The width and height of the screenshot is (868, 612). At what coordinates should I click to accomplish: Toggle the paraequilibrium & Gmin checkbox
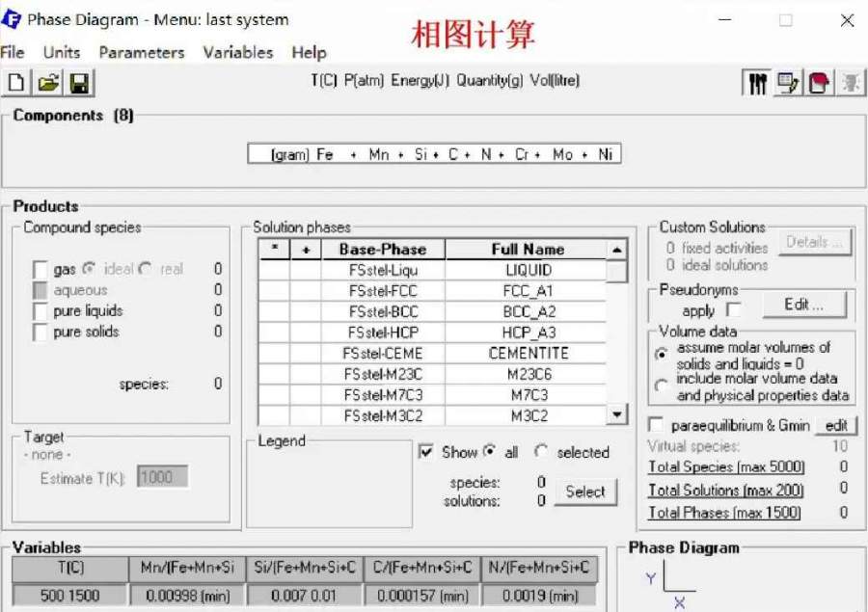pyautogui.click(x=657, y=425)
